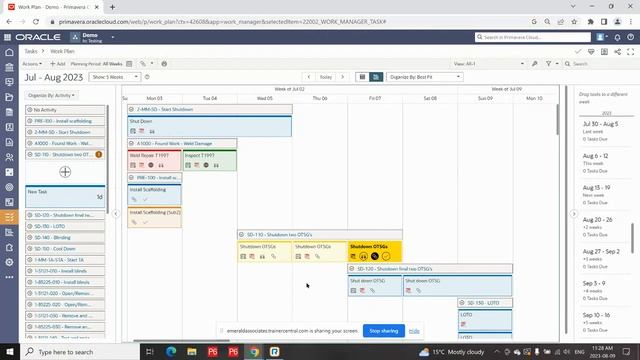The image size is (640, 360).
Task: Collapse the 2-MM-SD Start Shutdown group in calendar
Action: [x=131, y=109]
